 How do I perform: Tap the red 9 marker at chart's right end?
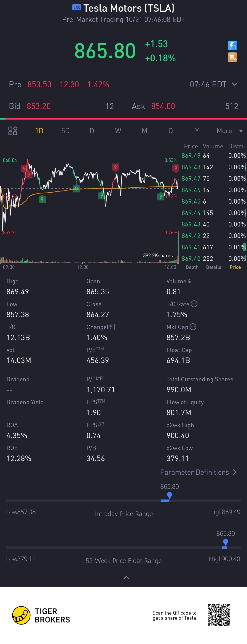pyautogui.click(x=176, y=168)
